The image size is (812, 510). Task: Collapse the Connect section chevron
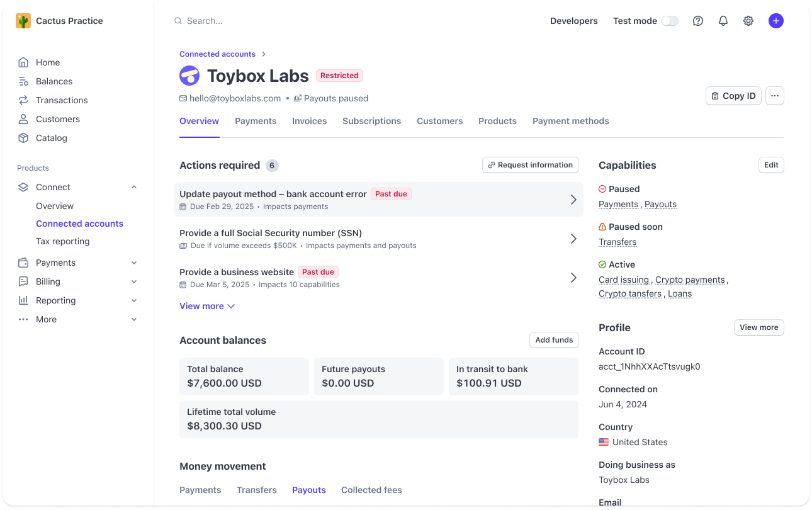coord(134,187)
